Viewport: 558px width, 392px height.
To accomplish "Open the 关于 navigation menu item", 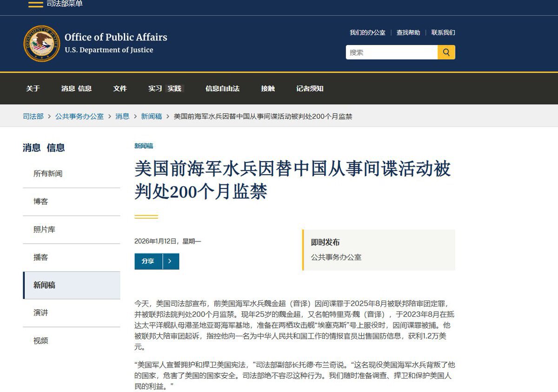I will pyautogui.click(x=33, y=89).
